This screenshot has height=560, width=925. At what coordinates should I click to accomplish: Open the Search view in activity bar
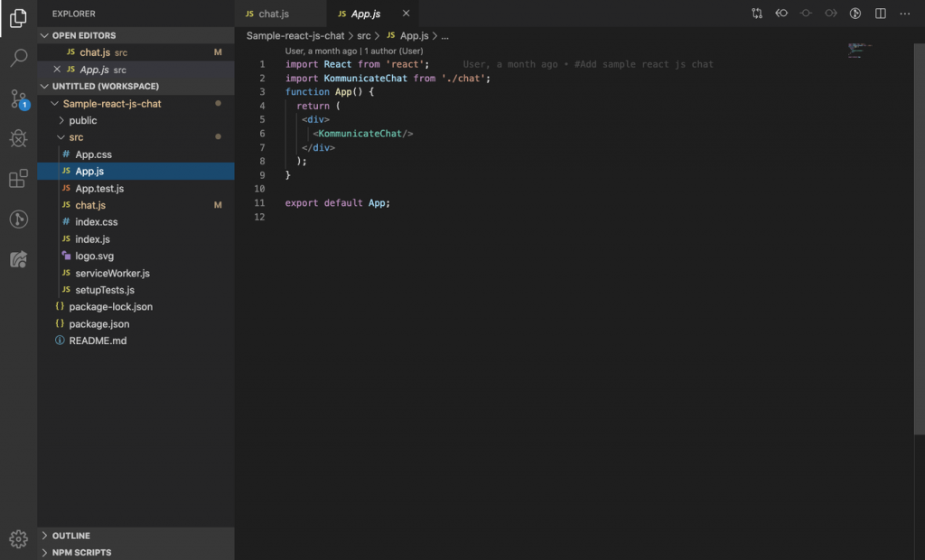pyautogui.click(x=18, y=59)
